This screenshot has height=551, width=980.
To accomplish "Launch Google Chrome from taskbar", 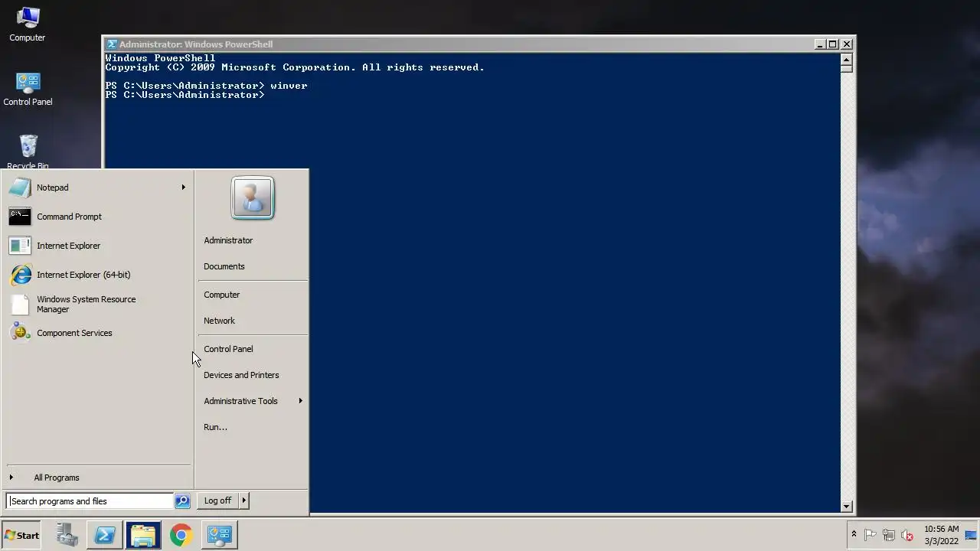I will click(x=181, y=535).
